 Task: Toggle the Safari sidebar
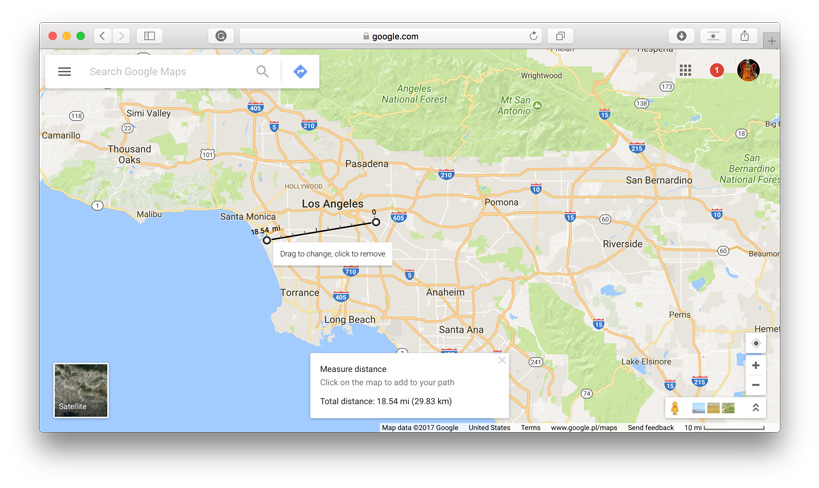(x=149, y=36)
